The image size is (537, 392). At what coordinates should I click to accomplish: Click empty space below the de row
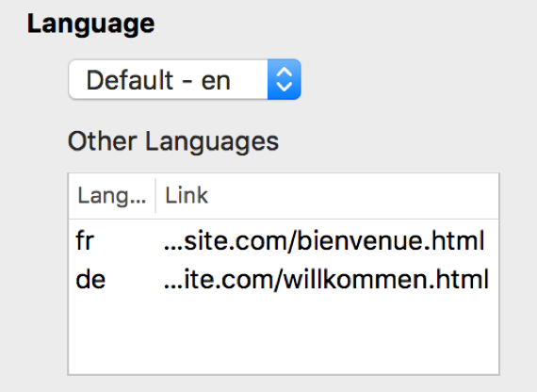(x=284, y=336)
